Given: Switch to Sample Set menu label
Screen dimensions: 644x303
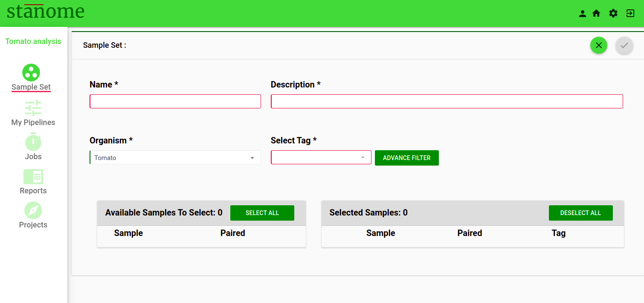Looking at the screenshot, I should pos(31,87).
